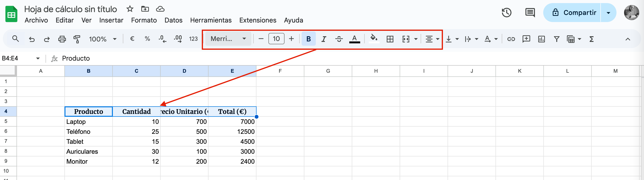Select the cell with value 12500
644x180 pixels.
click(x=232, y=132)
